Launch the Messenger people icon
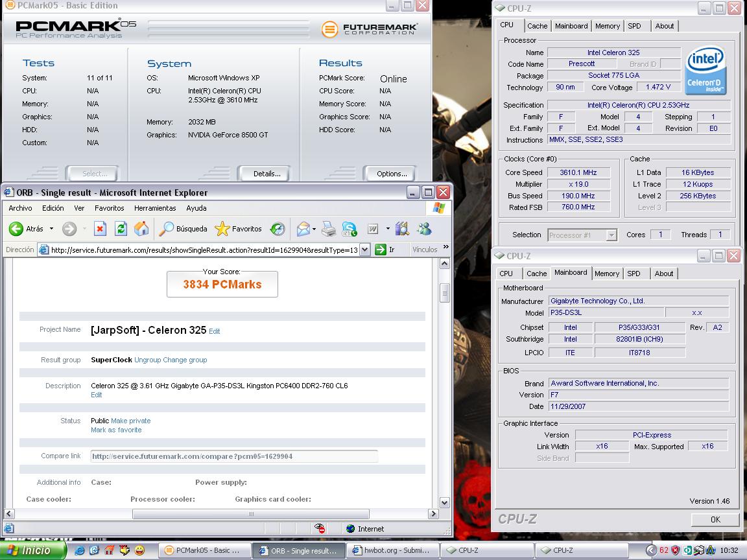Viewport: 747px width, 560px height. (424, 229)
